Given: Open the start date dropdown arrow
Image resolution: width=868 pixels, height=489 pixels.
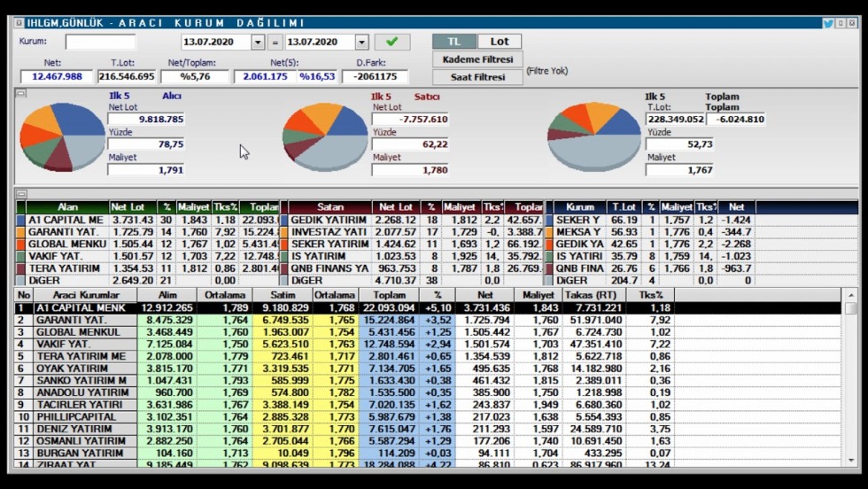Looking at the screenshot, I should coord(258,42).
